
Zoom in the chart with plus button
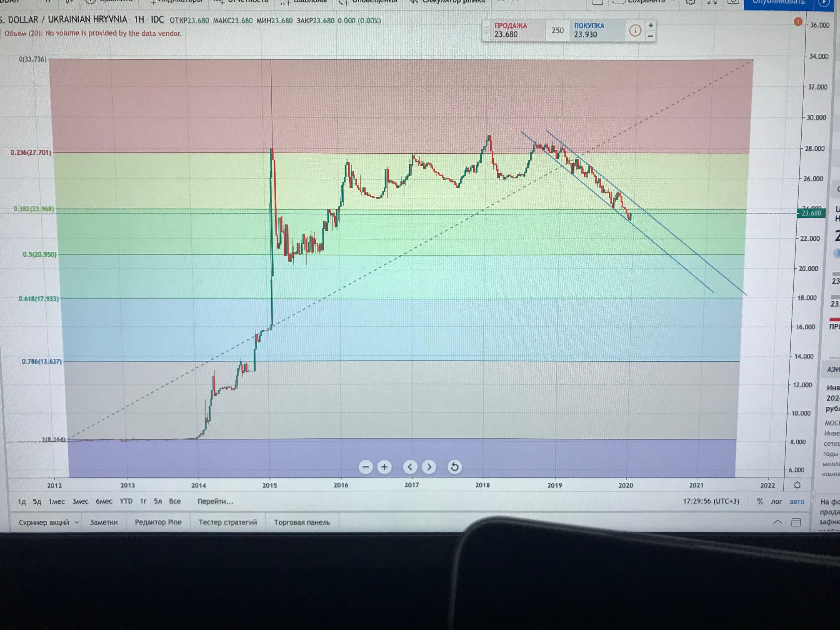(x=384, y=467)
